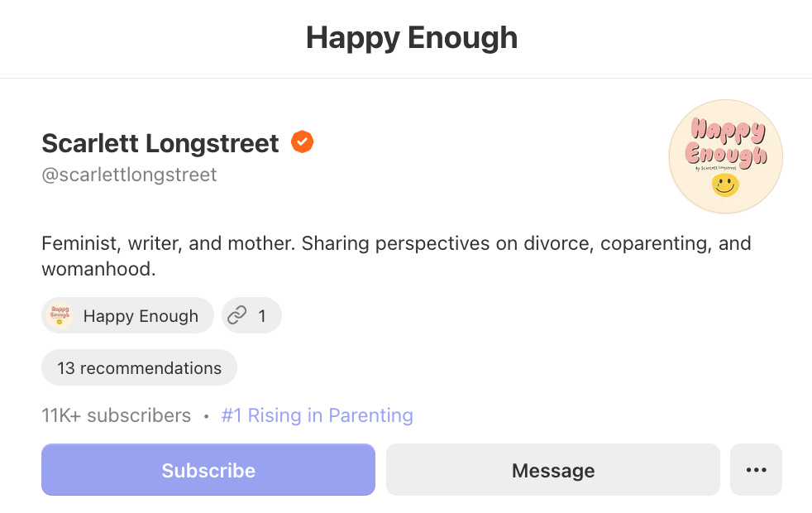Image resolution: width=812 pixels, height=513 pixels.
Task: Click the word womanhood in bio
Action: click(x=98, y=269)
